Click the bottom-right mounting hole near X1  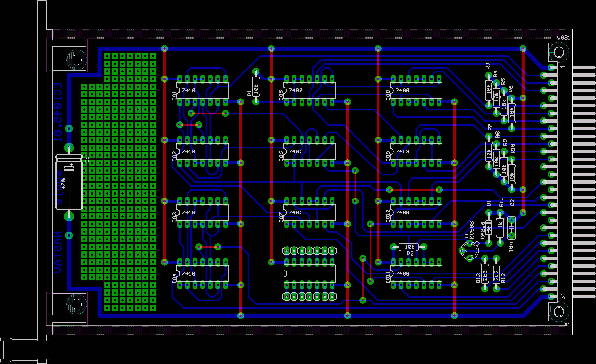(x=558, y=312)
